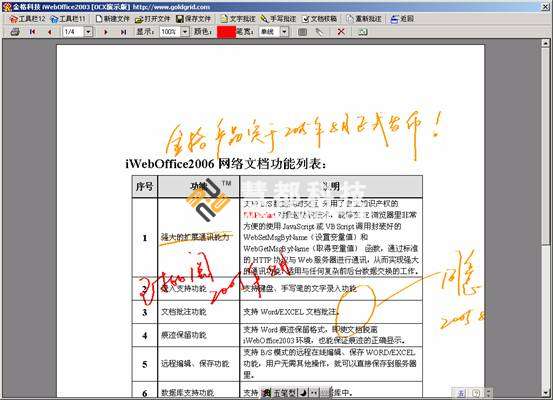The width and height of the screenshot is (553, 400).
Task: Click the help question-mark icon at bottom right
Action: [x=476, y=393]
